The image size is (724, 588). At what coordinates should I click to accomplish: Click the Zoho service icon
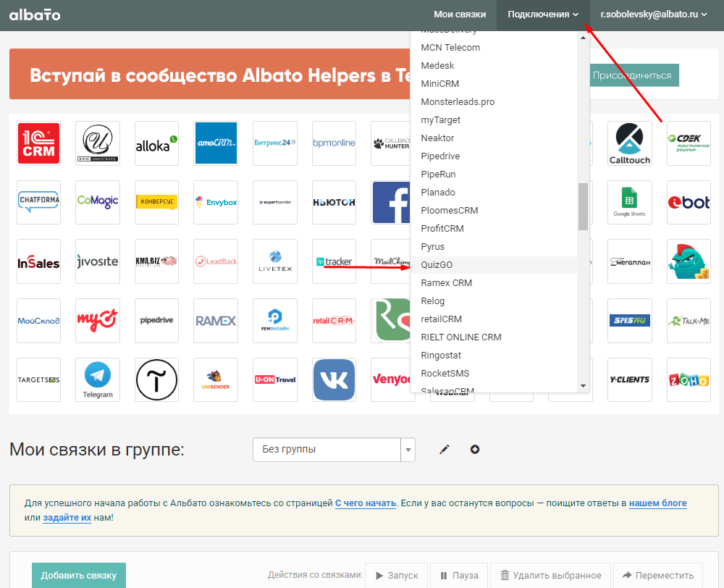[689, 379]
